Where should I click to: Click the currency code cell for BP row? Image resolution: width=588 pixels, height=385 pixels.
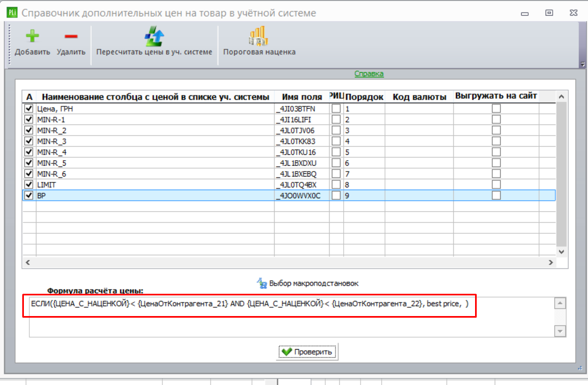[419, 195]
